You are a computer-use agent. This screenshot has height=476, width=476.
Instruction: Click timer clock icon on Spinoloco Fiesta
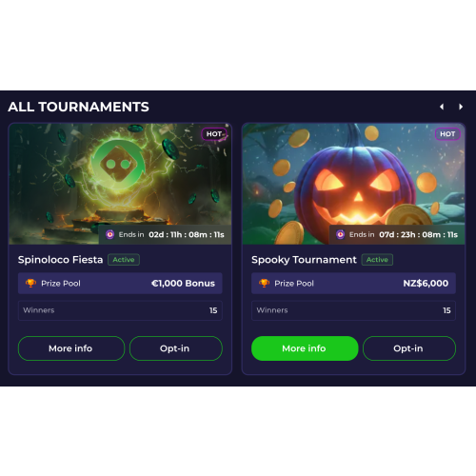click(x=109, y=234)
